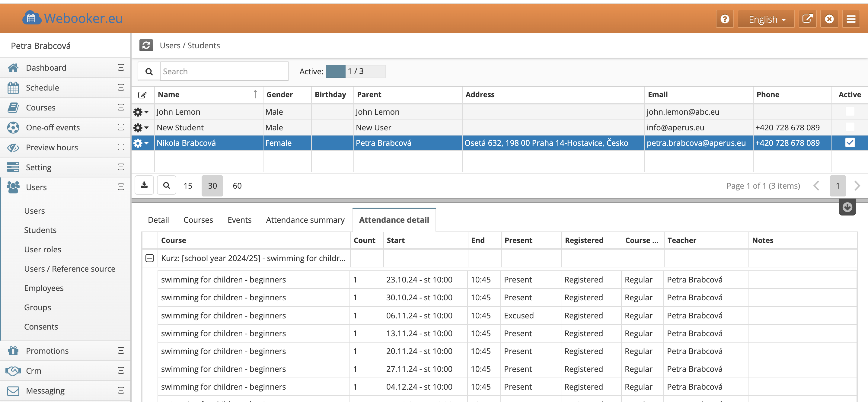Switch to the Attendance summary tab
868x402 pixels.
click(305, 220)
